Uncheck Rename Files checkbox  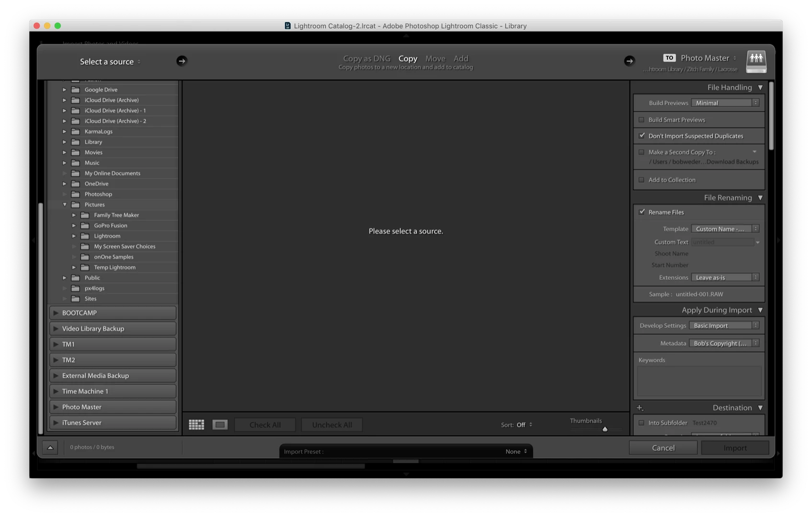[641, 212]
